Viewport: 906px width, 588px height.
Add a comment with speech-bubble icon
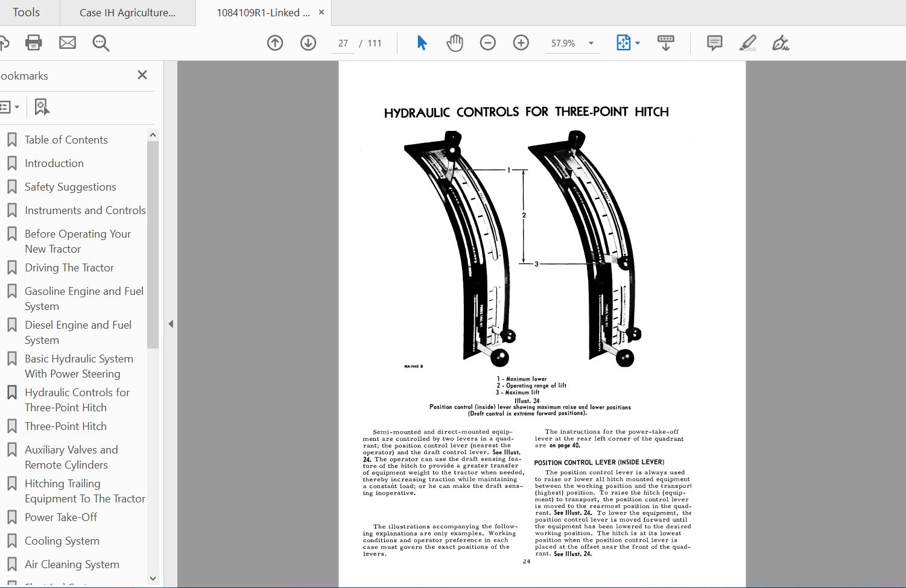tap(715, 43)
